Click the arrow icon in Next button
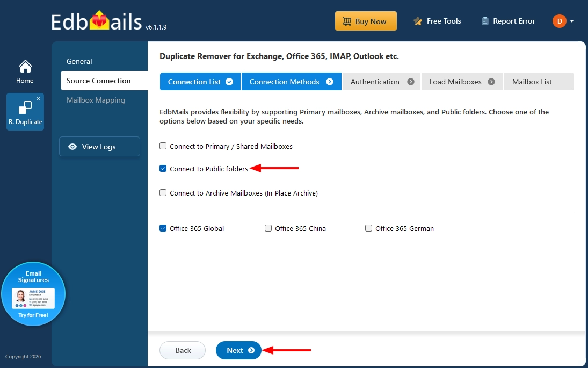The image size is (588, 368). point(251,350)
